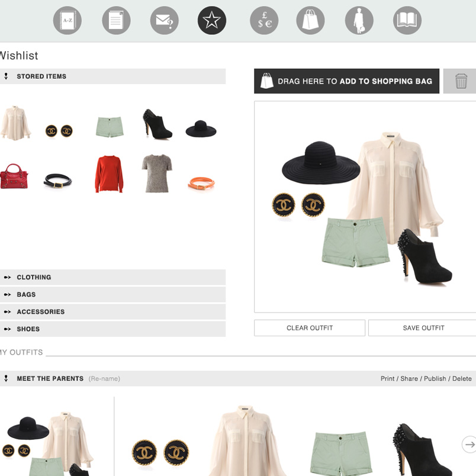This screenshot has height=476, width=476.
Task: Select the star wishlist icon
Action: point(211,21)
